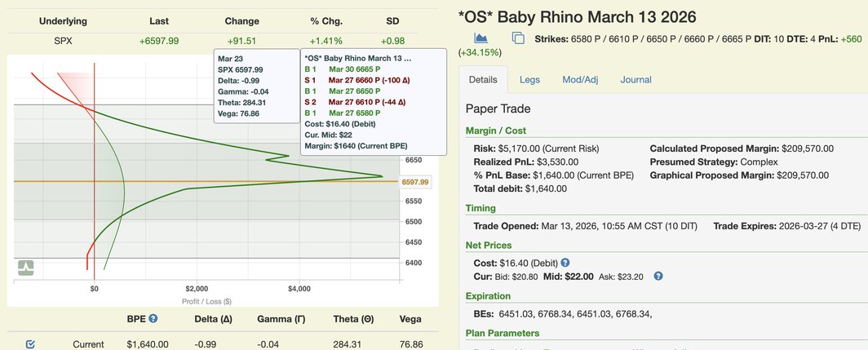The height and width of the screenshot is (350, 868).
Task: Click the Theta (Θ) column header
Action: pyautogui.click(x=353, y=319)
